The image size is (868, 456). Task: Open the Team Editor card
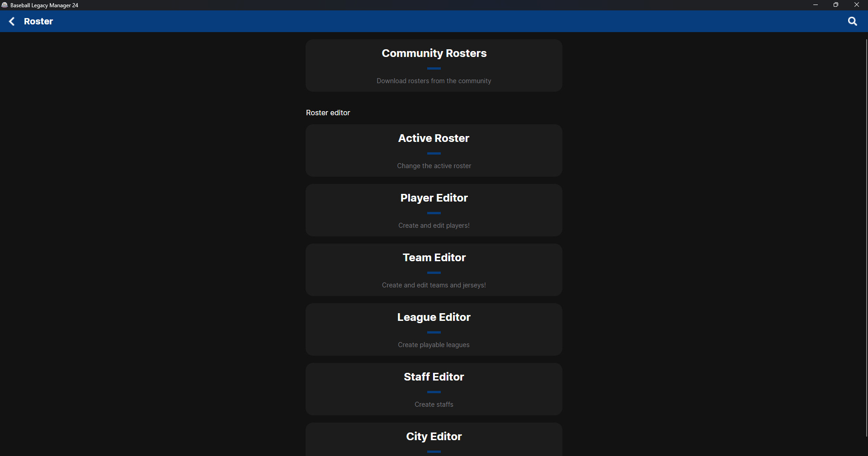(434, 269)
